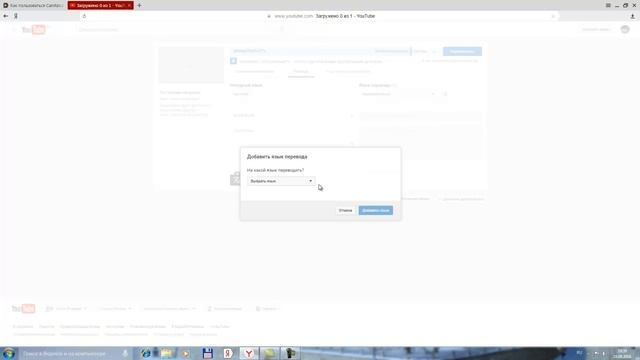640x360 pixels.
Task: Open the account avatar in the YouTube header
Action: (625, 29)
